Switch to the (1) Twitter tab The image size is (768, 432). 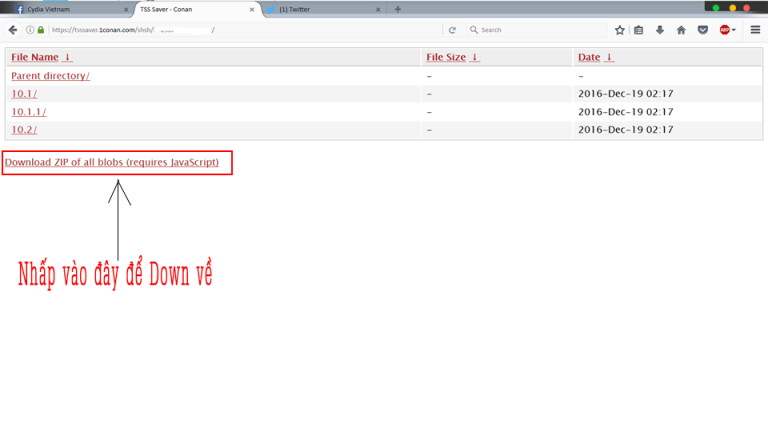coord(324,9)
